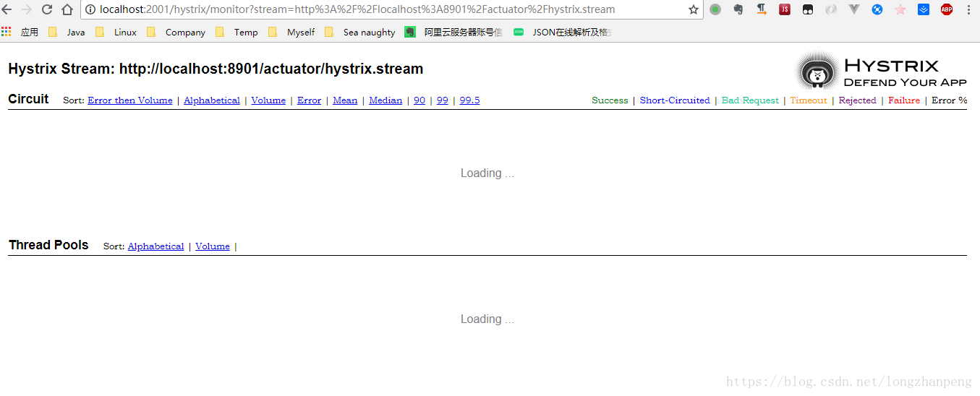The height and width of the screenshot is (396, 980).
Task: Sort thread pools Alphabetical
Action: [x=155, y=246]
